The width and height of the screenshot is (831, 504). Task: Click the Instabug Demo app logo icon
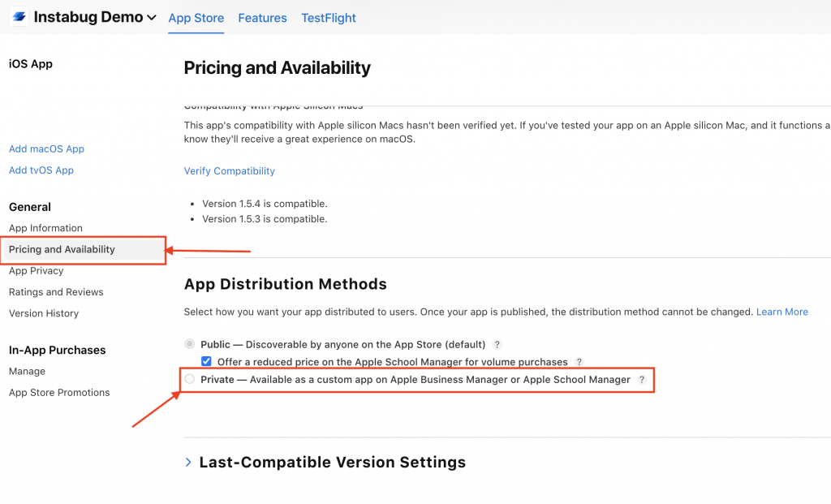coord(19,16)
